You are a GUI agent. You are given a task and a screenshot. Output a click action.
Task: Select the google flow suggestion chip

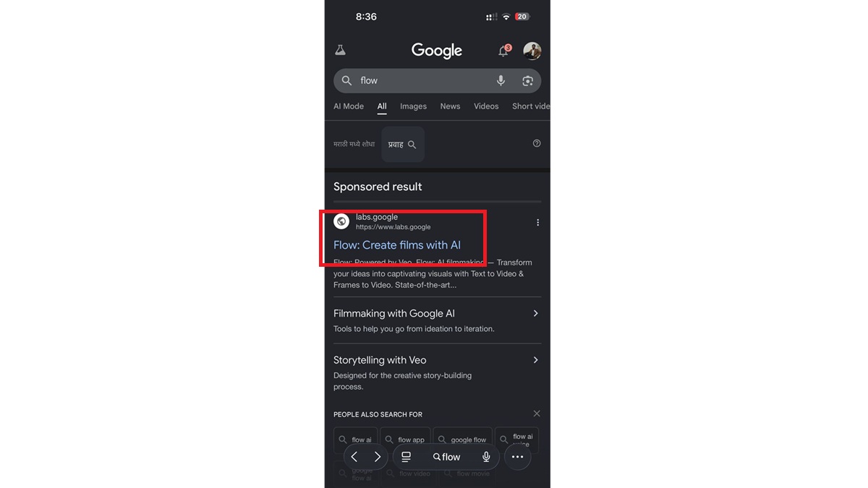[461, 440]
